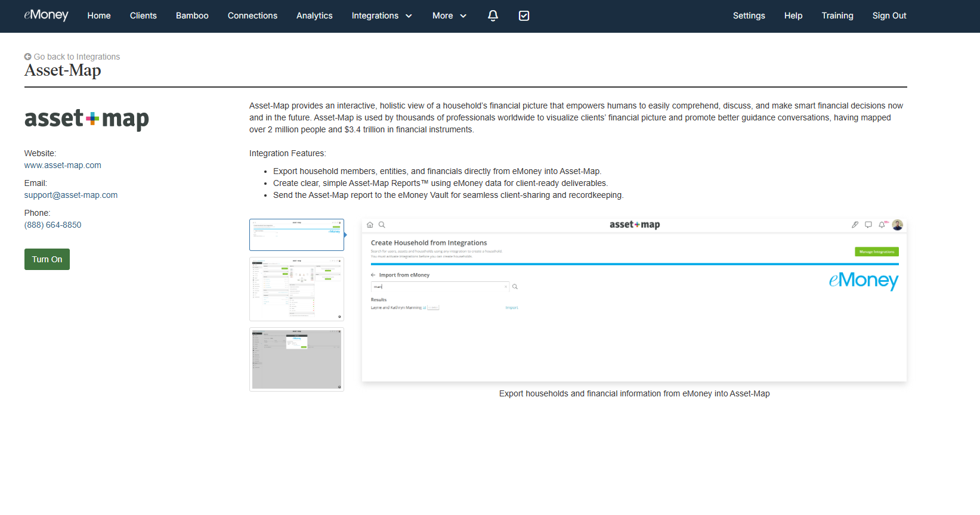980x515 pixels.
Task: Open the notifications bell icon
Action: coord(493,15)
